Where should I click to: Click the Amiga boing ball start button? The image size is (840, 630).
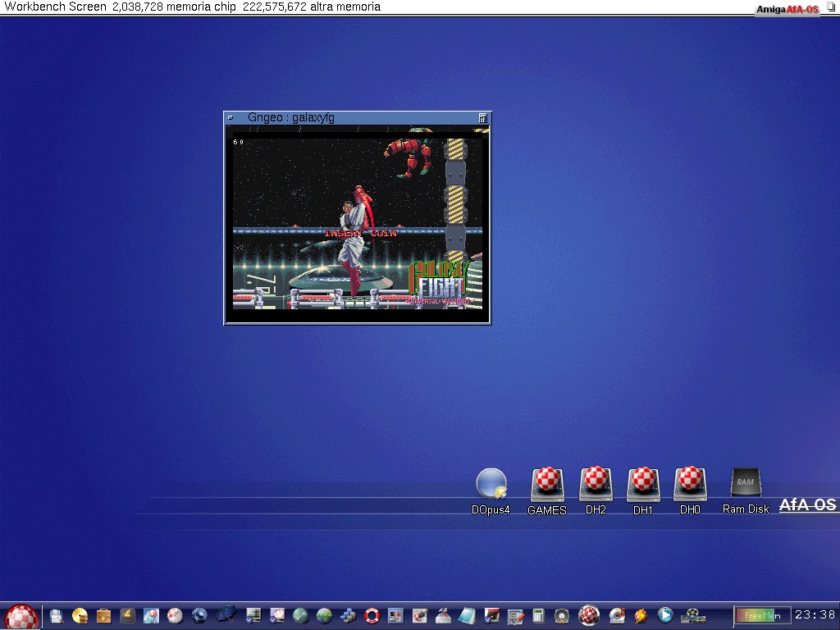(x=21, y=616)
